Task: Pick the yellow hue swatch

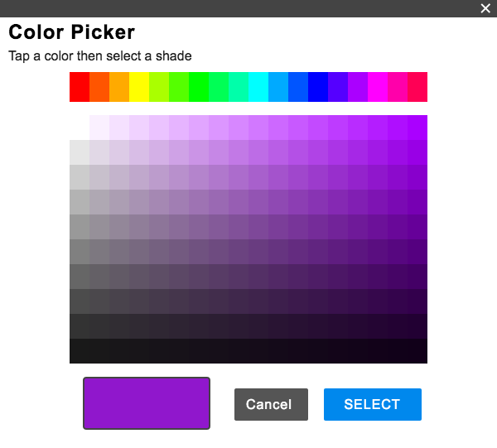Action: [x=139, y=87]
